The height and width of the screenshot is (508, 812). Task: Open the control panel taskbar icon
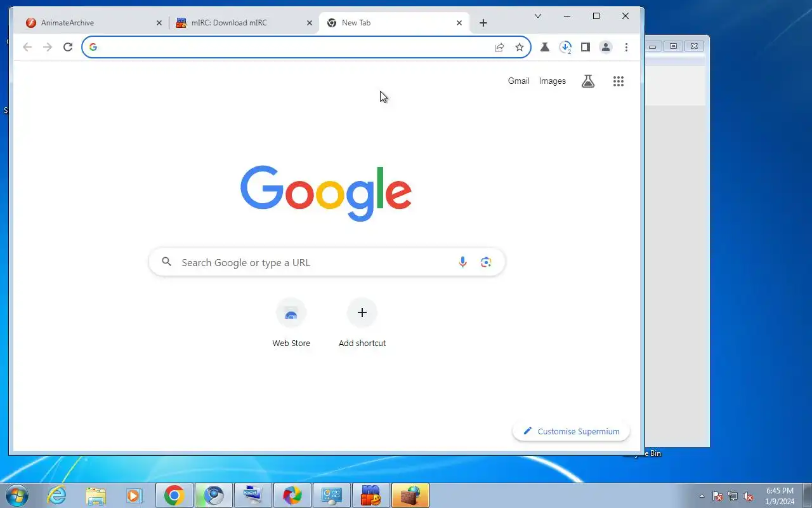pyautogui.click(x=332, y=495)
